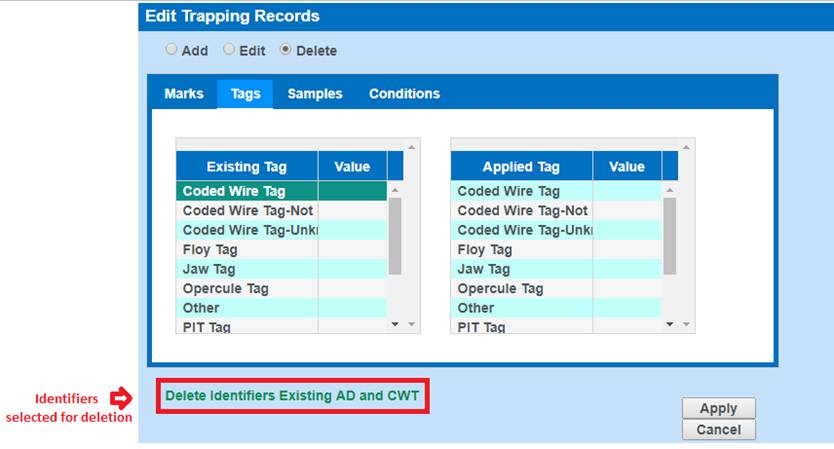Click down arrow of Applied Tag scrollbar
The width and height of the screenshot is (834, 449).
[670, 324]
